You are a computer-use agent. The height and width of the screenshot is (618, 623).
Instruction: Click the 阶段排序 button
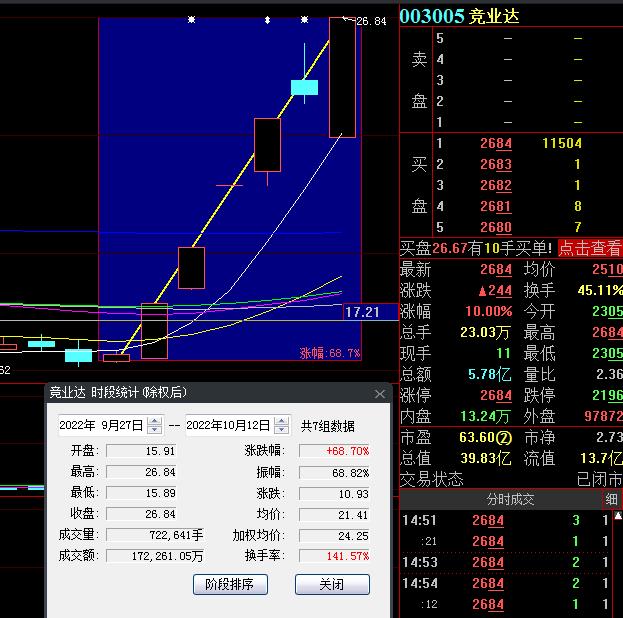tap(230, 584)
